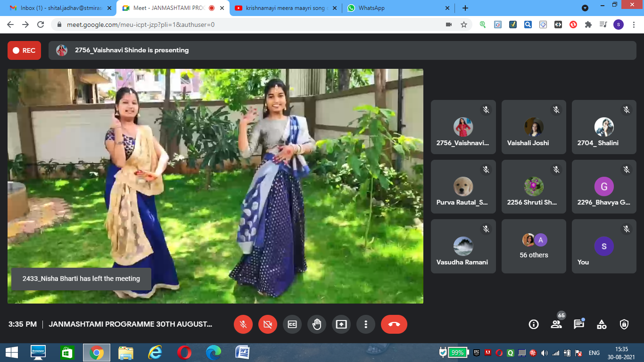Open the three-dot more options menu
Viewport: 644px width, 362px height.
point(365,324)
